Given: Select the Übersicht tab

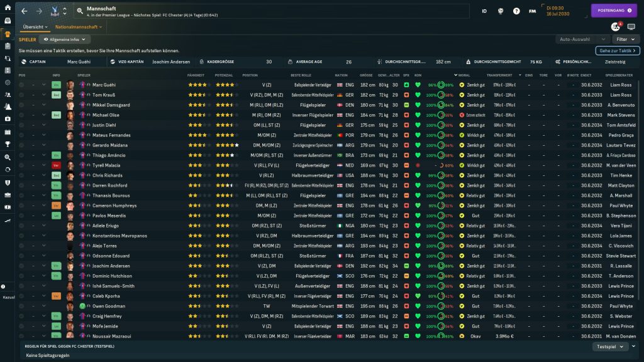Looking at the screenshot, I should [x=35, y=27].
